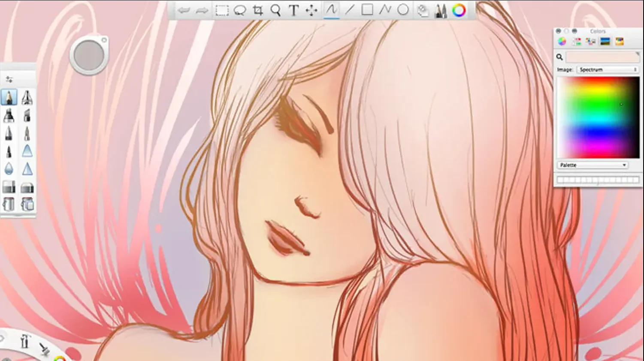The image size is (644, 361).
Task: Select the hard Eraser
Action: pos(9,187)
